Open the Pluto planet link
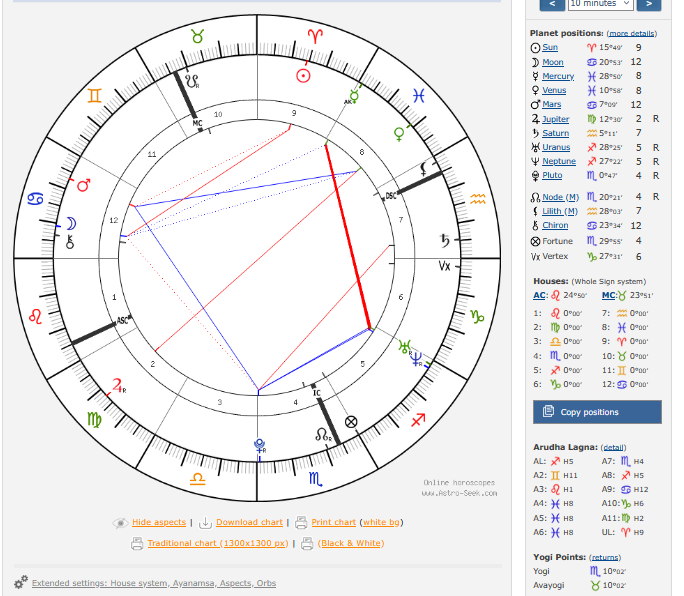This screenshot has width=684, height=596. click(552, 175)
